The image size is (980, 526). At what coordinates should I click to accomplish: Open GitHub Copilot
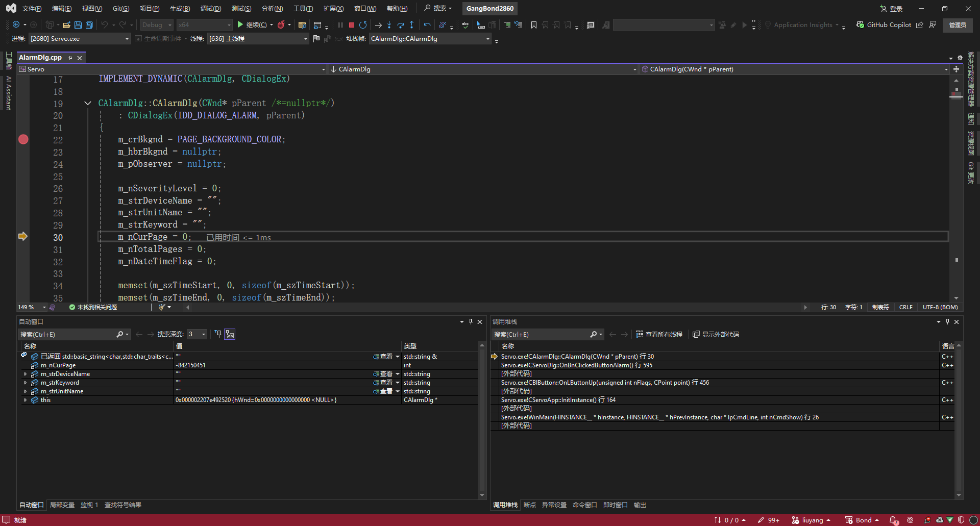(x=884, y=24)
